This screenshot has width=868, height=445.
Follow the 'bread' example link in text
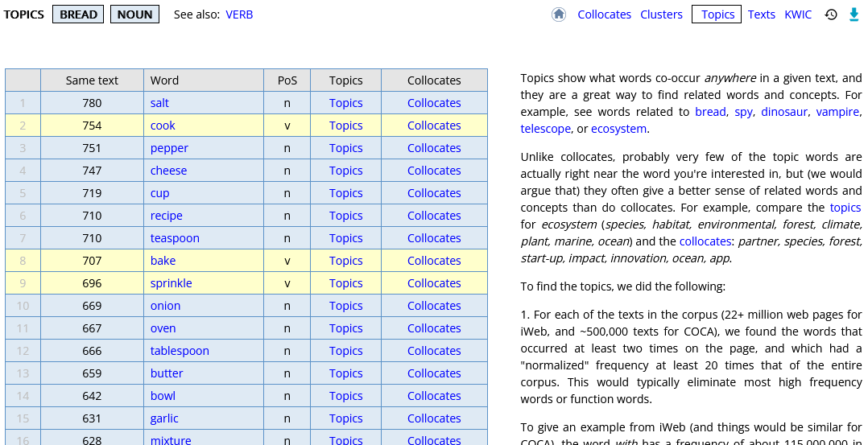(710, 112)
